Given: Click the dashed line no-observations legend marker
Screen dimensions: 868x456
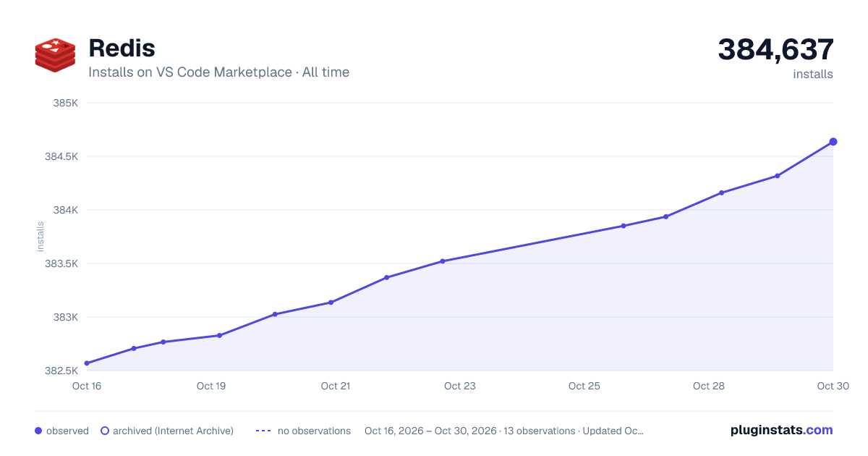Looking at the screenshot, I should point(263,431).
